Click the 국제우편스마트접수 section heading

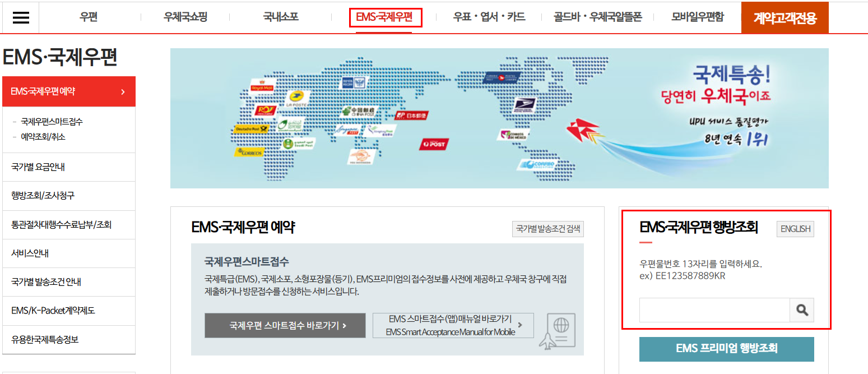click(247, 261)
